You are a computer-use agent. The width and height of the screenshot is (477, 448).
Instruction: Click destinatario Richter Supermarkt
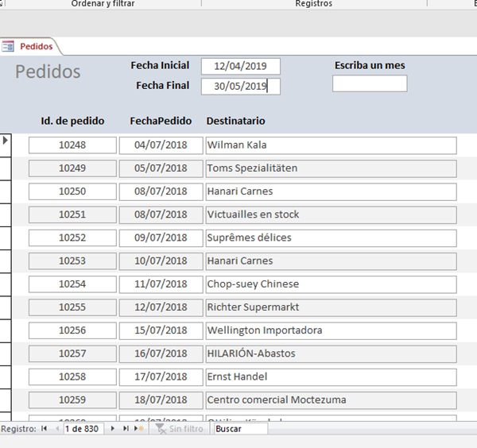click(x=331, y=307)
